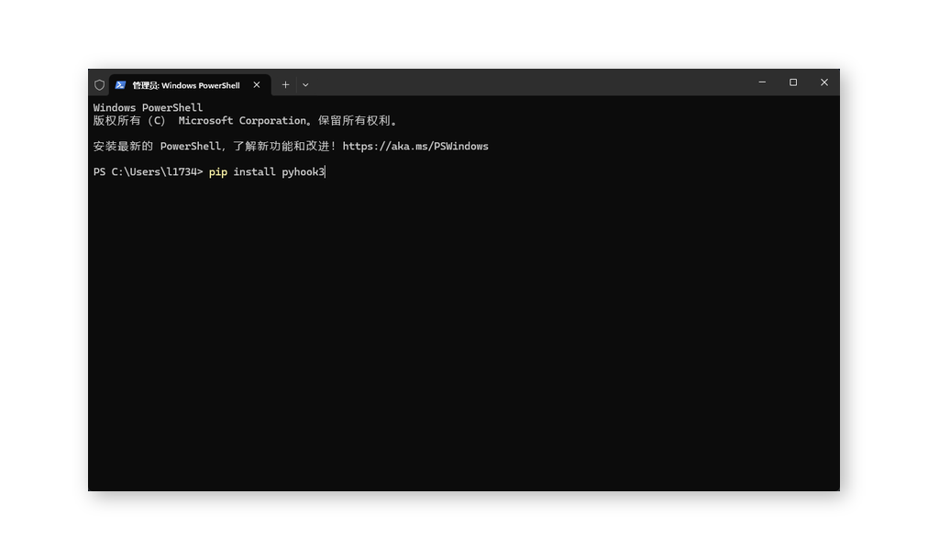Click the administrator shield icon

coord(99,85)
